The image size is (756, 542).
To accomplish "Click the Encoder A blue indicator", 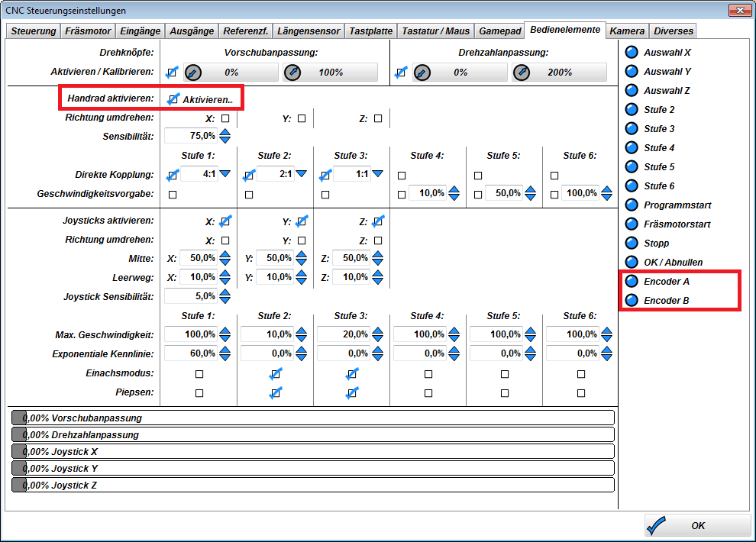I will tap(632, 282).
